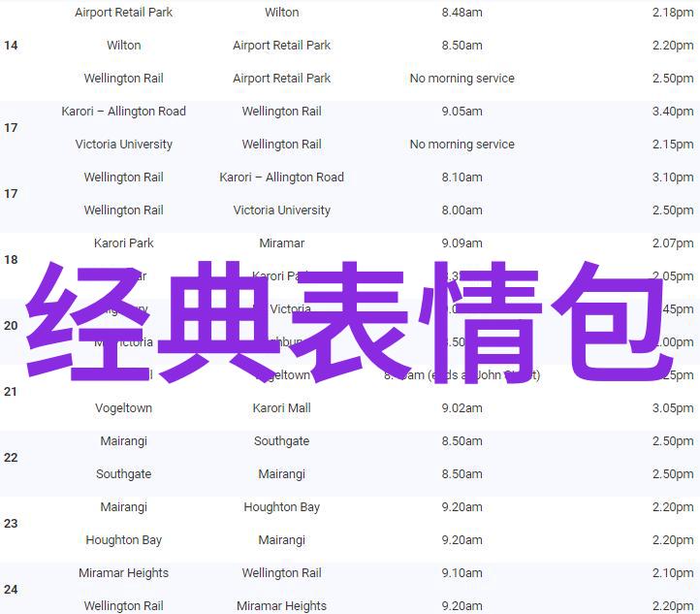Screen dimensions: 700x614
Task: Click 9.20am on the Mairangi to Houghton Bay row
Action: point(462,507)
